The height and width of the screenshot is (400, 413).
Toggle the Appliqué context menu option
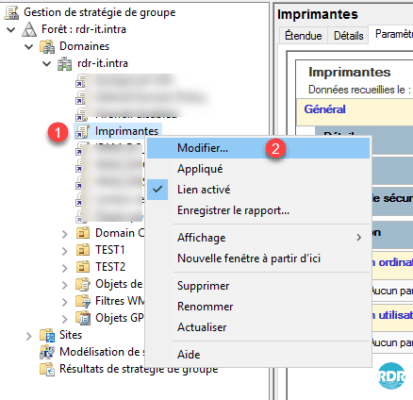[259, 169]
